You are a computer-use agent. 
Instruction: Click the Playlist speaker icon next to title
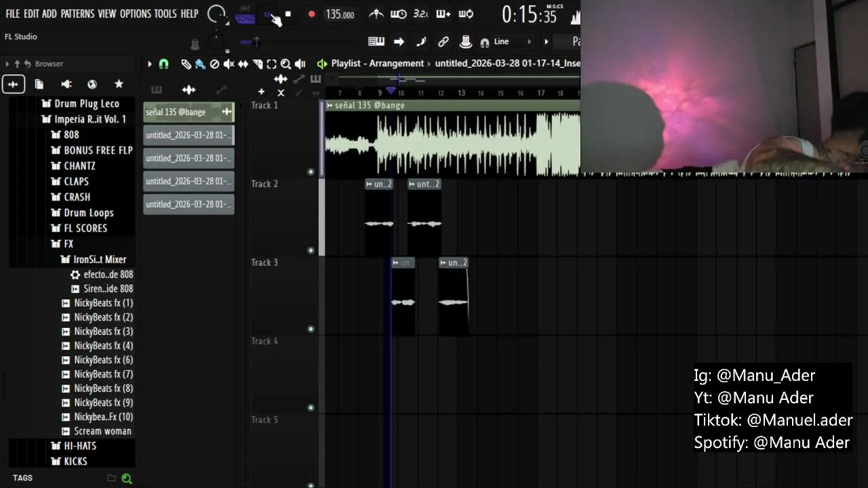[x=322, y=64]
